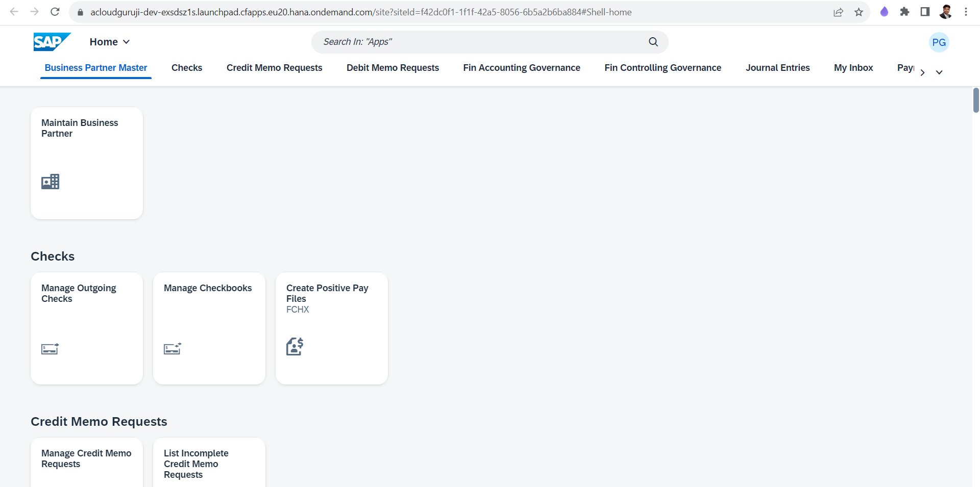Viewport: 980px width, 487px height.
Task: Open the Journal Entries tab
Action: point(777,68)
